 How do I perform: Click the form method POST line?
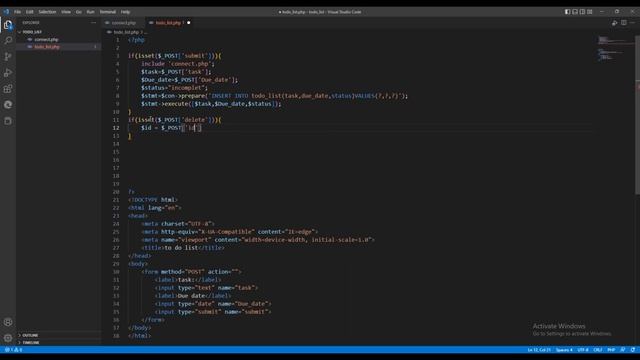[191, 272]
